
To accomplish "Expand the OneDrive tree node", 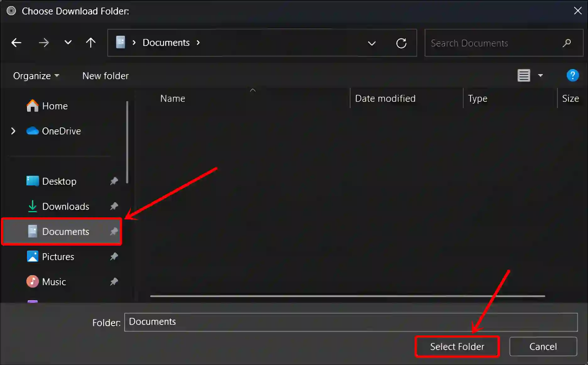I will pos(13,131).
